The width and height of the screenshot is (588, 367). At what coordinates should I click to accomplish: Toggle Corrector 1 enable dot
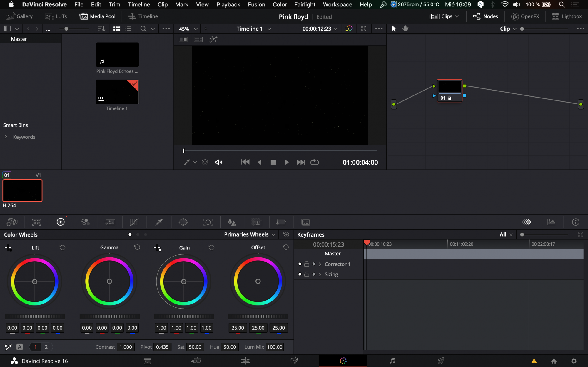(300, 264)
